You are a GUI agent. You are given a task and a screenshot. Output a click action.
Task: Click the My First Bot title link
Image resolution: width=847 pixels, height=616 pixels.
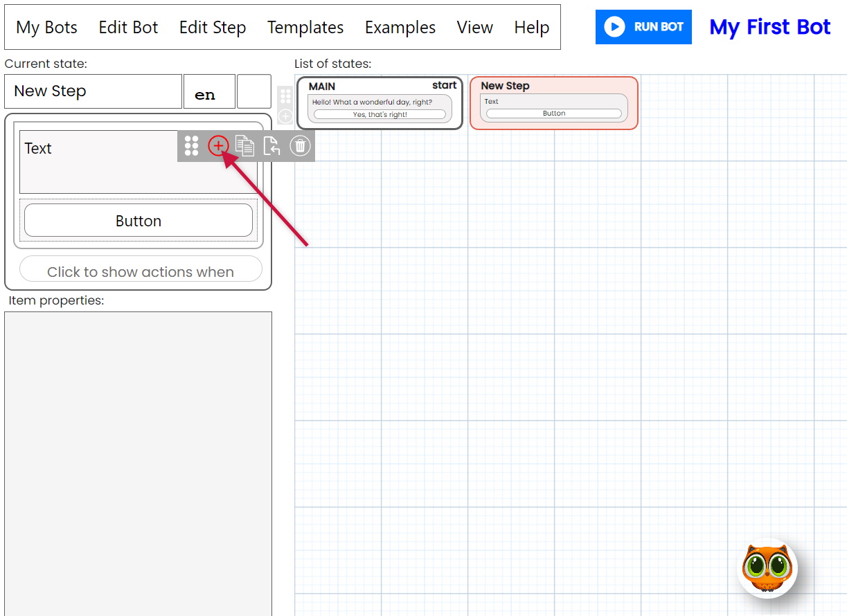(769, 28)
